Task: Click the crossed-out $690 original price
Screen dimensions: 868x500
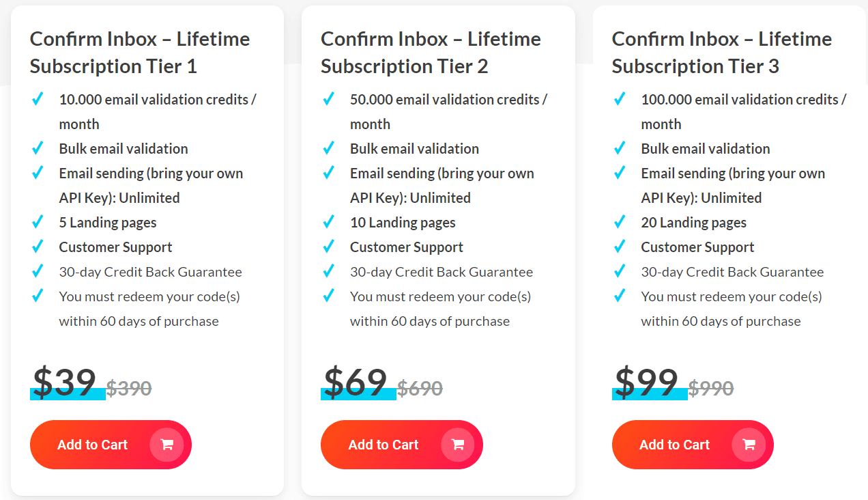Action: click(x=419, y=388)
